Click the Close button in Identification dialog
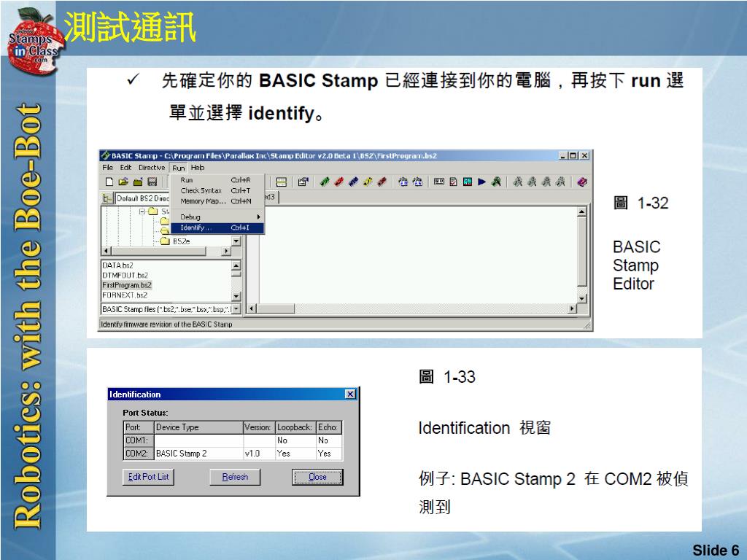Viewport: 747px width, 560px height. [x=317, y=477]
